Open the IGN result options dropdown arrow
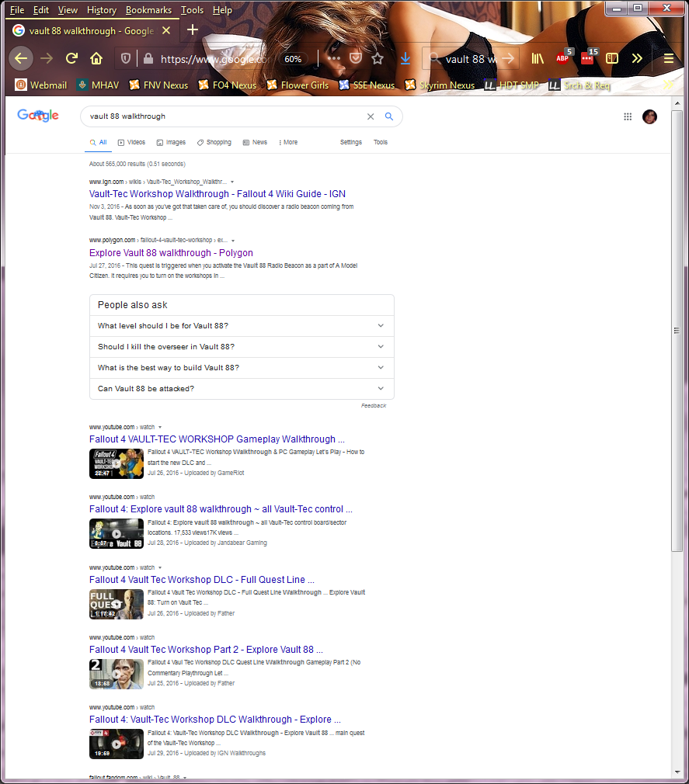This screenshot has width=689, height=784. point(232,182)
